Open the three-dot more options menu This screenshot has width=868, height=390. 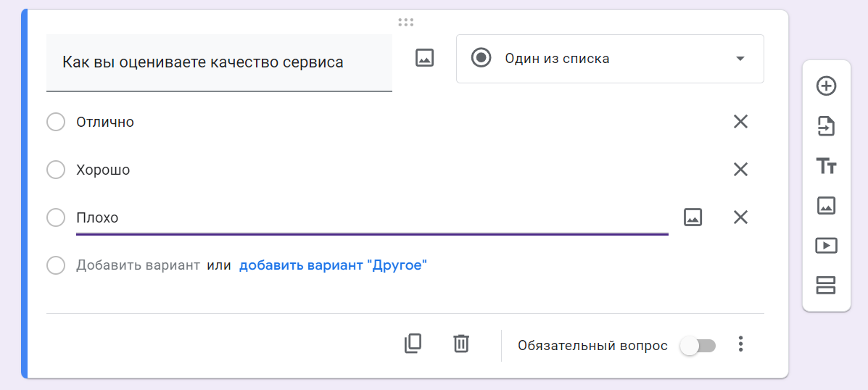tap(740, 344)
